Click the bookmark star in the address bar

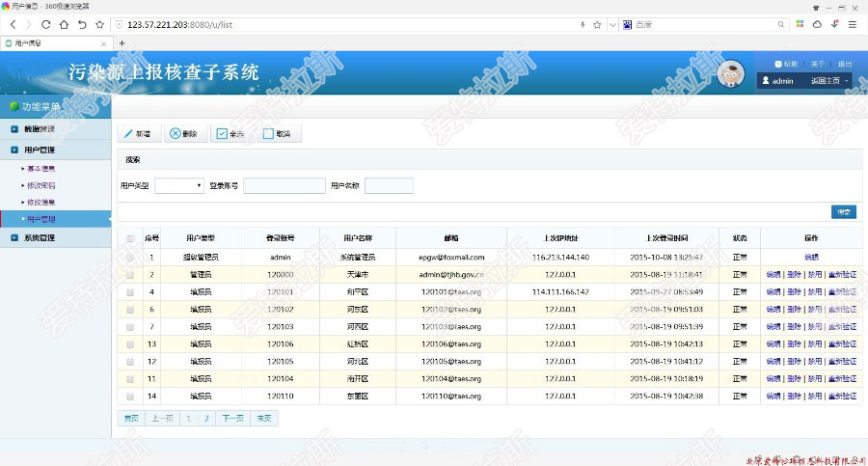[x=597, y=24]
